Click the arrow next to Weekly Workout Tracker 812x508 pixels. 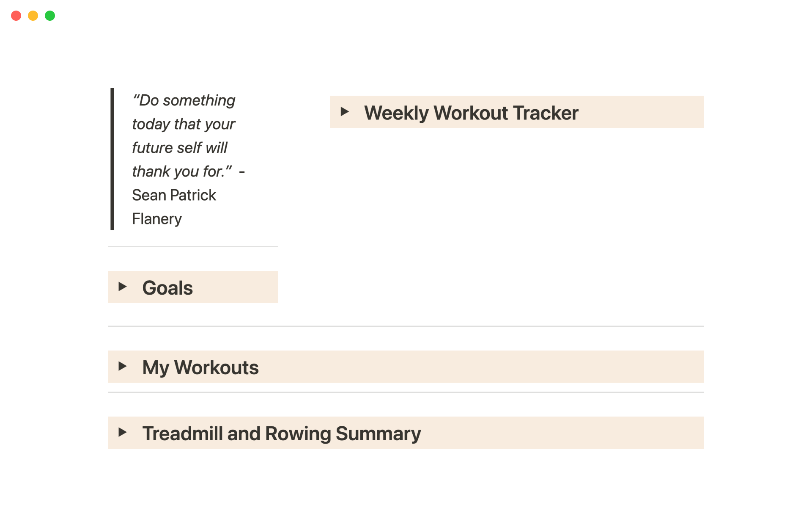346,112
